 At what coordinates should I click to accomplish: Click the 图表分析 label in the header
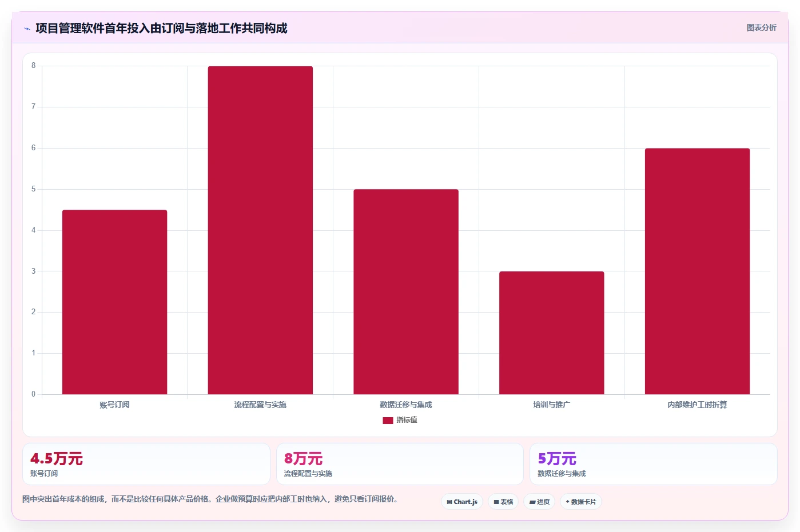pyautogui.click(x=761, y=27)
